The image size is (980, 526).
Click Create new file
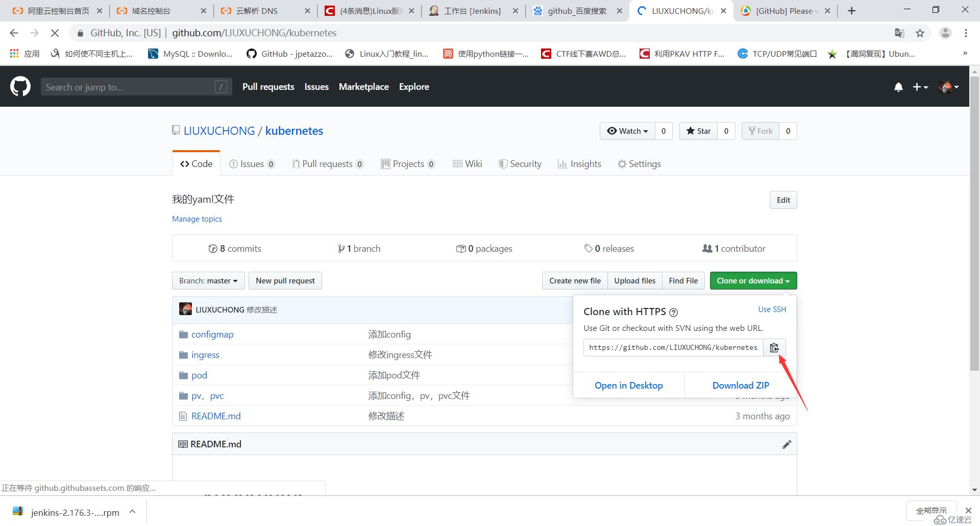point(575,280)
